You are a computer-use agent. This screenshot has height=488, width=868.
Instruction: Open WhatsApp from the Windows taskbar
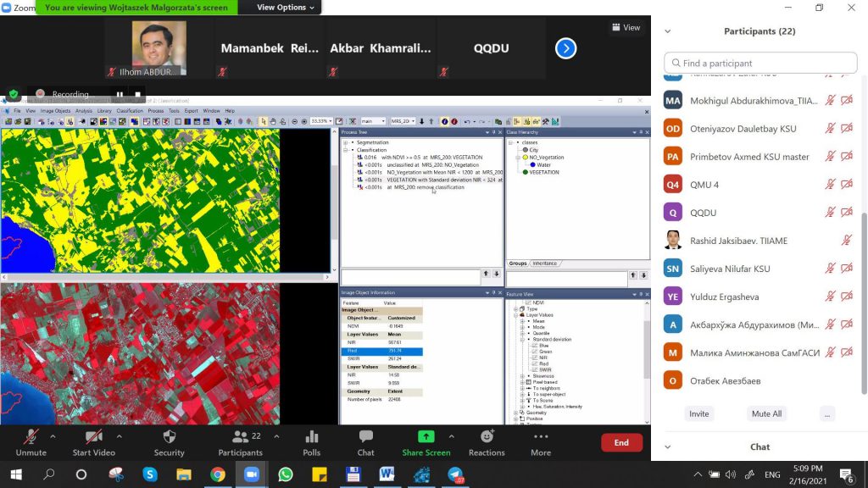point(286,474)
